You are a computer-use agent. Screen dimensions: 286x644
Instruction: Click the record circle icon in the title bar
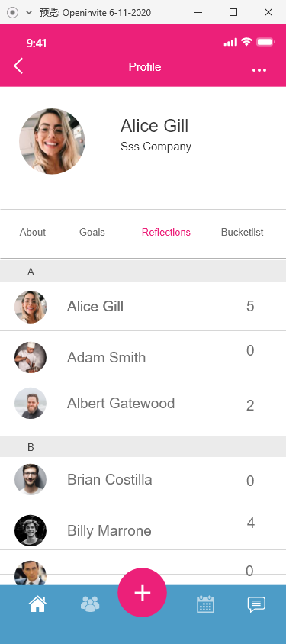[x=13, y=13]
